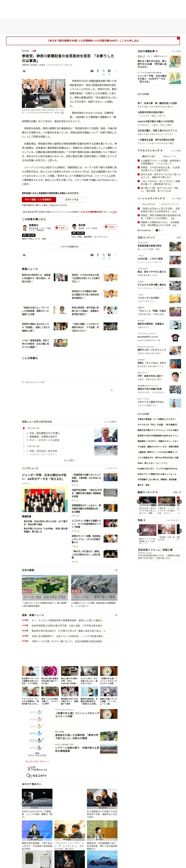The height and width of the screenshot is (868, 186).
Task: Click the 記事 breadcrumb link
Action: 34,51
